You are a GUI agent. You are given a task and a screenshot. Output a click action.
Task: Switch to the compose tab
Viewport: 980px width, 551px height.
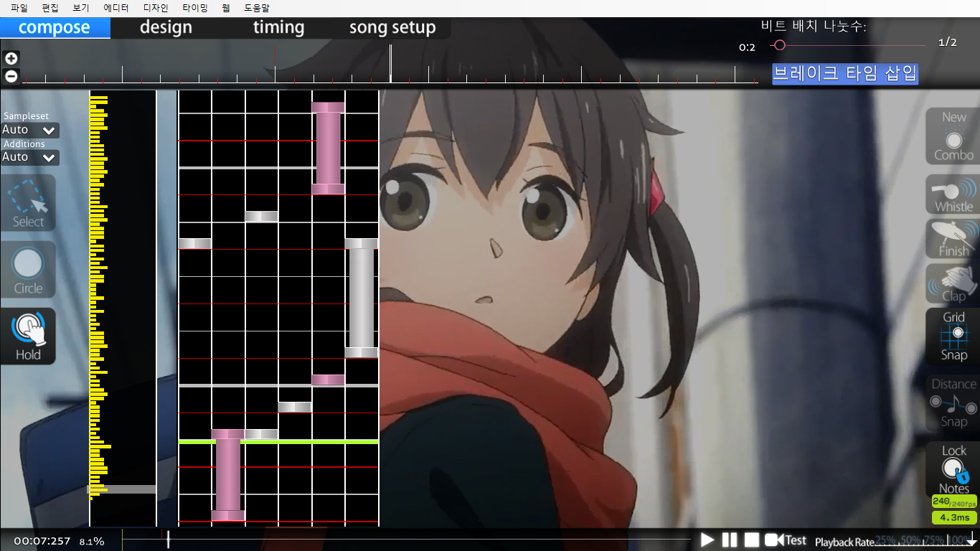pyautogui.click(x=55, y=27)
